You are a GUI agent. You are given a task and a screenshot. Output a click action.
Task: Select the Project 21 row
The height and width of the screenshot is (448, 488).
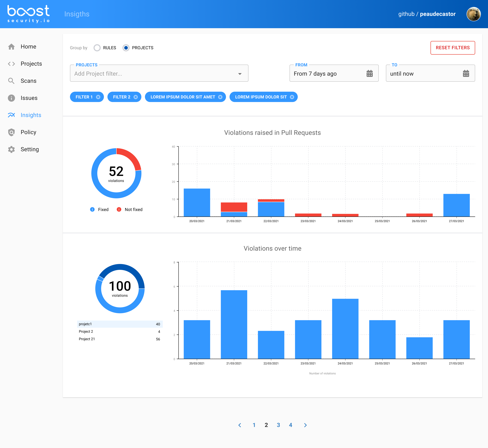(120, 339)
